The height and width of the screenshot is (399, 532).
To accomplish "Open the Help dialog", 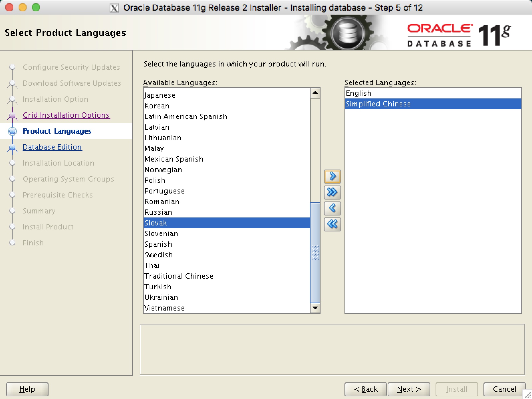I will tap(27, 389).
